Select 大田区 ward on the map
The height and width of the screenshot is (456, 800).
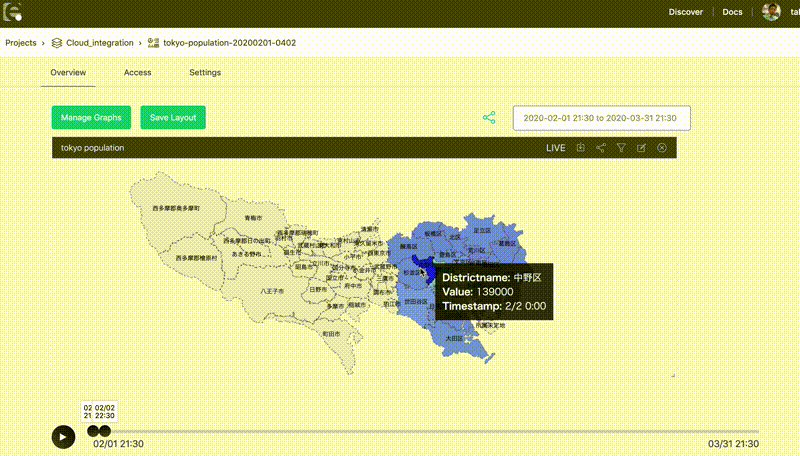click(x=454, y=338)
